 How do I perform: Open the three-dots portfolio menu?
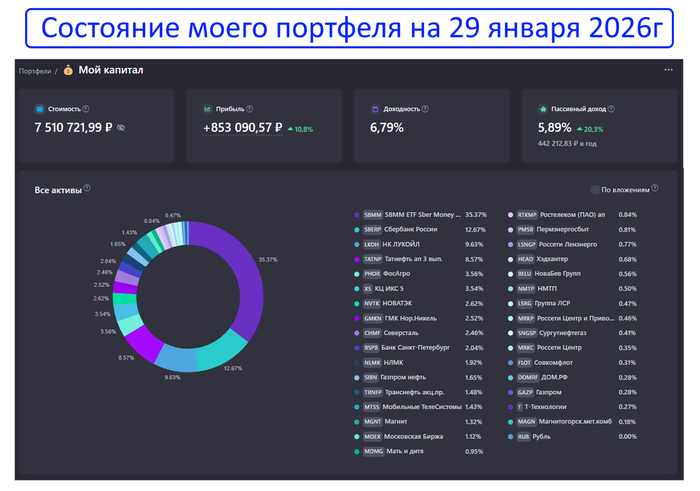pyautogui.click(x=668, y=70)
